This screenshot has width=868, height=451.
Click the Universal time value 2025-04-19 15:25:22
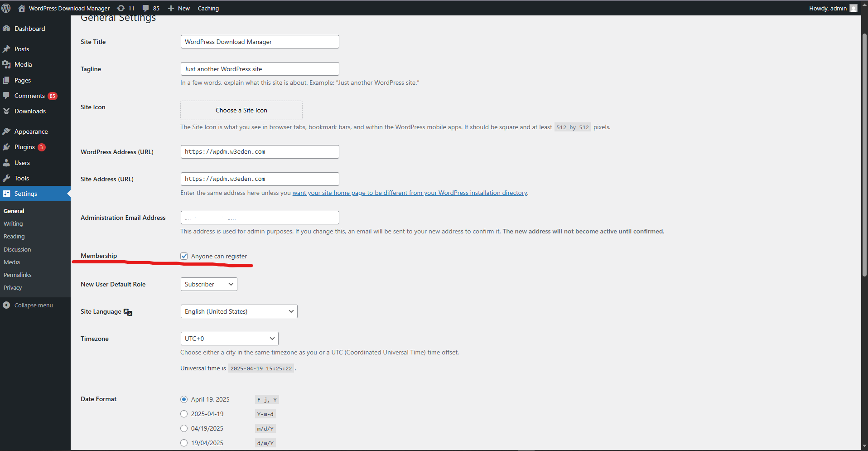tap(261, 369)
